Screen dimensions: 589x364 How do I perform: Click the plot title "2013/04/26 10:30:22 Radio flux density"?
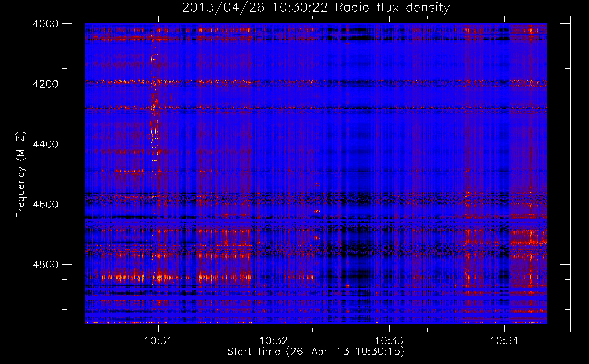pyautogui.click(x=316, y=8)
